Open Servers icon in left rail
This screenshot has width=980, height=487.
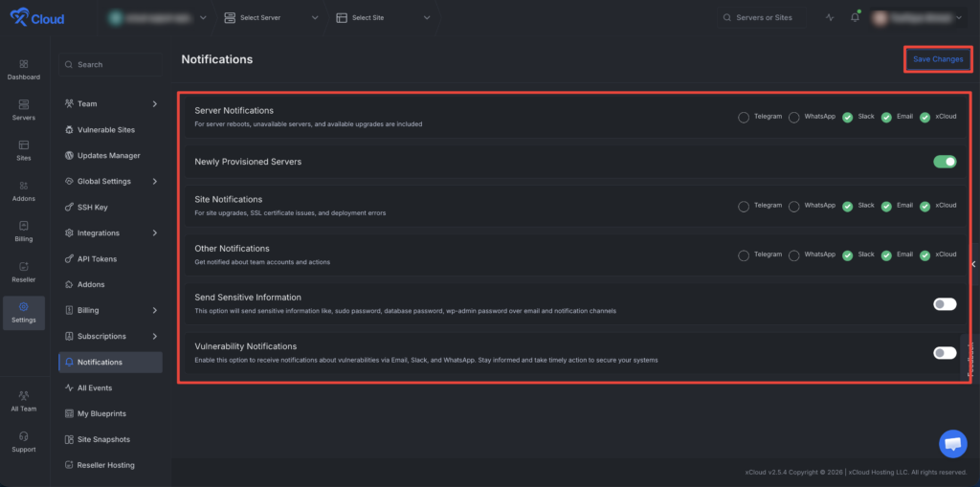click(x=24, y=110)
